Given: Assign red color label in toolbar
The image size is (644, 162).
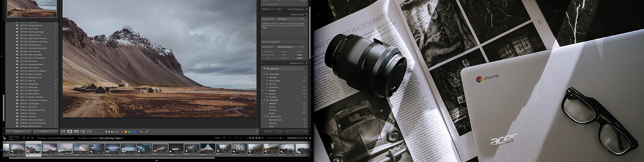Looking at the screenshot, I should (122, 132).
